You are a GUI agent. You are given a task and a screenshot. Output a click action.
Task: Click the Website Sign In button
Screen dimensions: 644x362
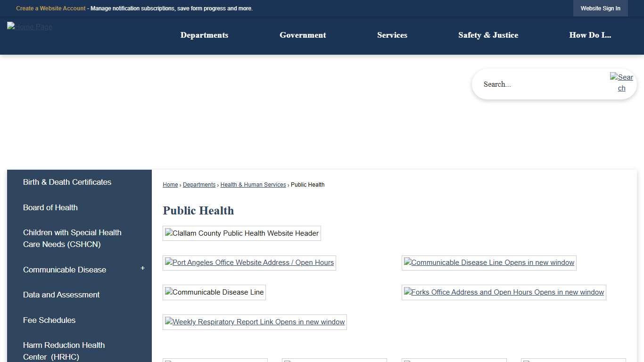[600, 8]
